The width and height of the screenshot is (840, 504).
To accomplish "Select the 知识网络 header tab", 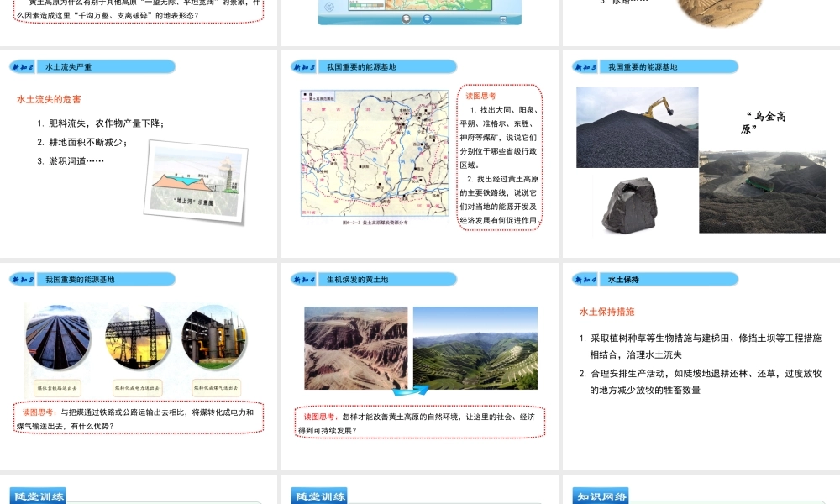I will 601,496.
